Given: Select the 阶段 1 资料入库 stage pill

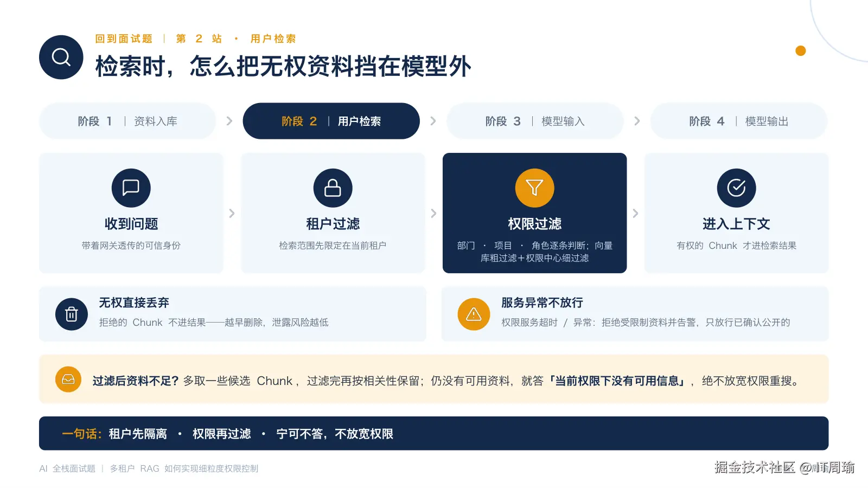Looking at the screenshot, I should pos(127,121).
